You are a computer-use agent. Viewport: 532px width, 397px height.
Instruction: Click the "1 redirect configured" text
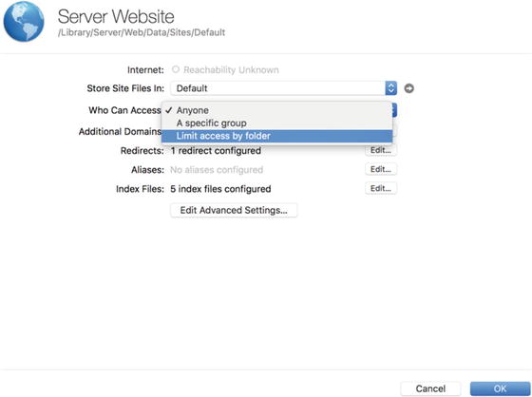pyautogui.click(x=216, y=151)
